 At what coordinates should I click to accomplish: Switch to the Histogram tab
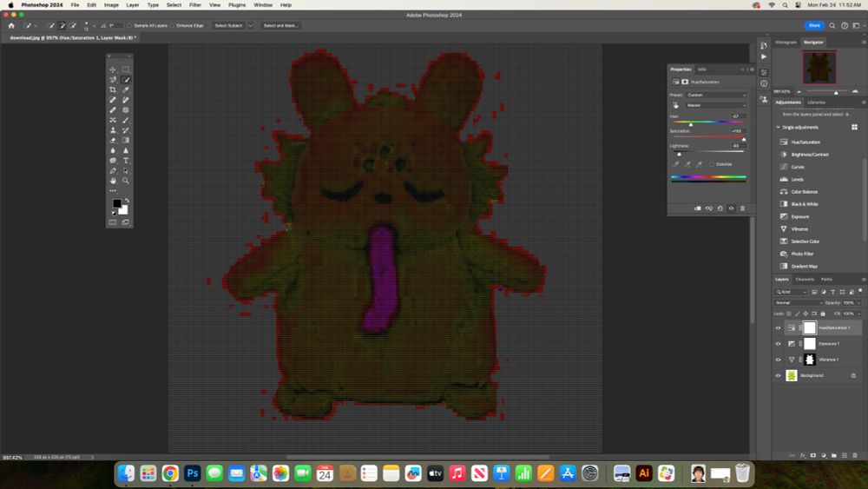tap(786, 42)
